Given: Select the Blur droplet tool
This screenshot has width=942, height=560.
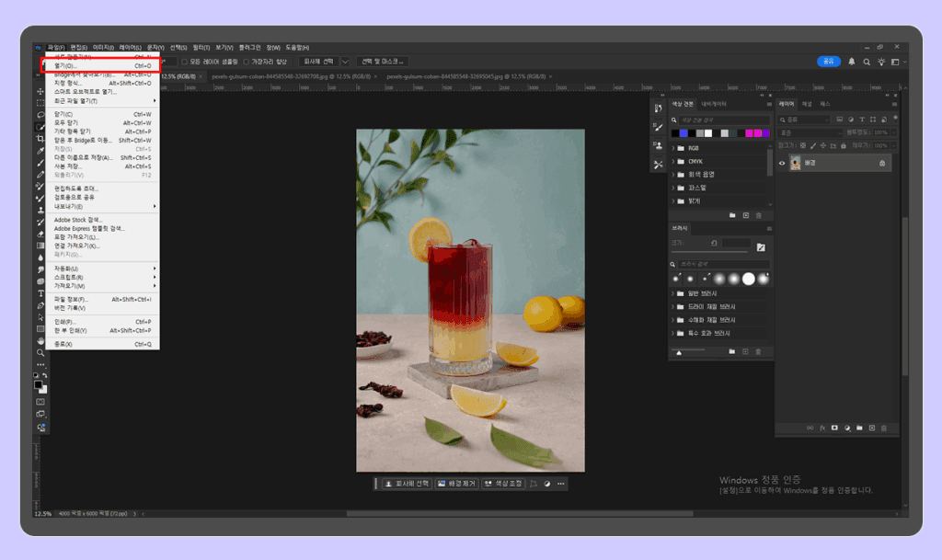Looking at the screenshot, I should (x=40, y=257).
